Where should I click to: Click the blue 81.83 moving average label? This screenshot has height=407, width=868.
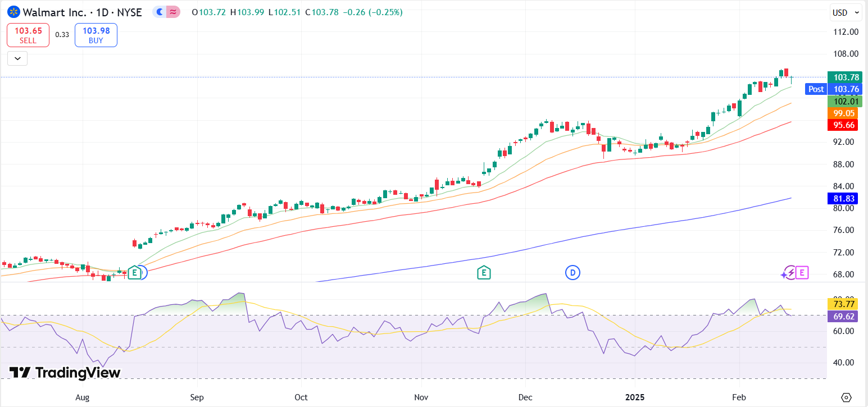[843, 198]
